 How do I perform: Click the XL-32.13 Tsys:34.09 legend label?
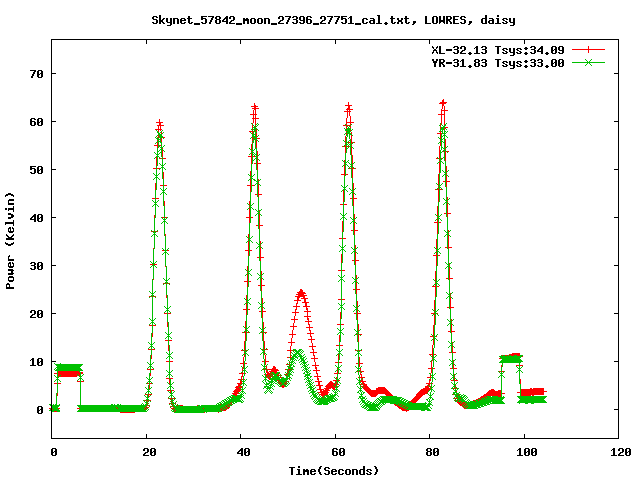[x=498, y=50]
